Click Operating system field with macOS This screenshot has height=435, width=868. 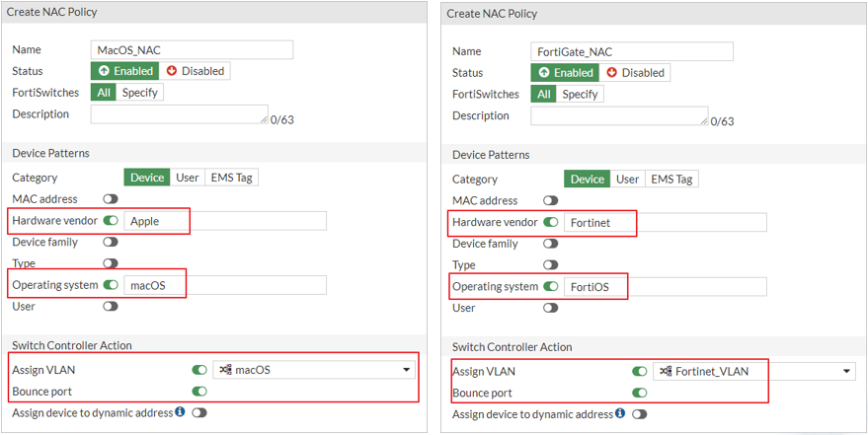click(225, 285)
